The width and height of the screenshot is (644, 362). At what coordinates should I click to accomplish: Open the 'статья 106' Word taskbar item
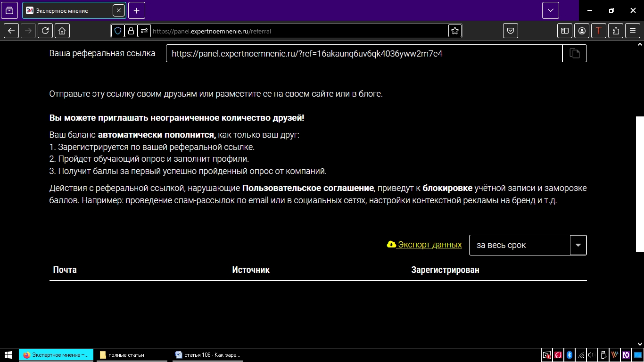pos(208,355)
